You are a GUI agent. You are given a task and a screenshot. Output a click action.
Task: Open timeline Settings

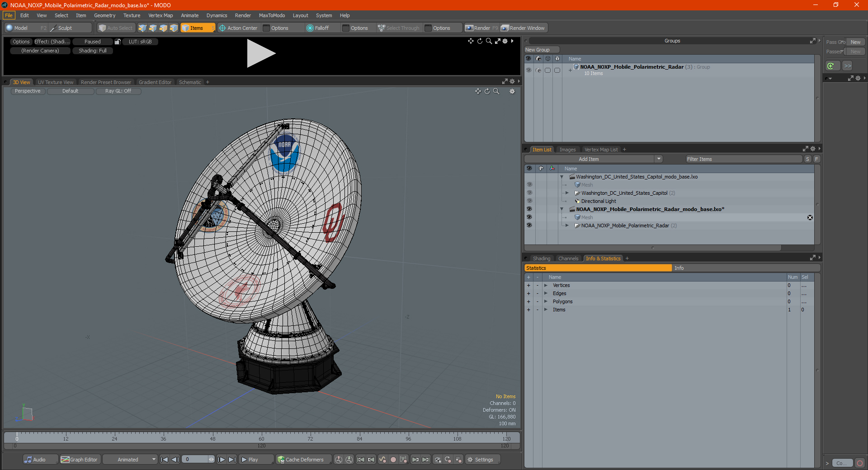(x=483, y=460)
